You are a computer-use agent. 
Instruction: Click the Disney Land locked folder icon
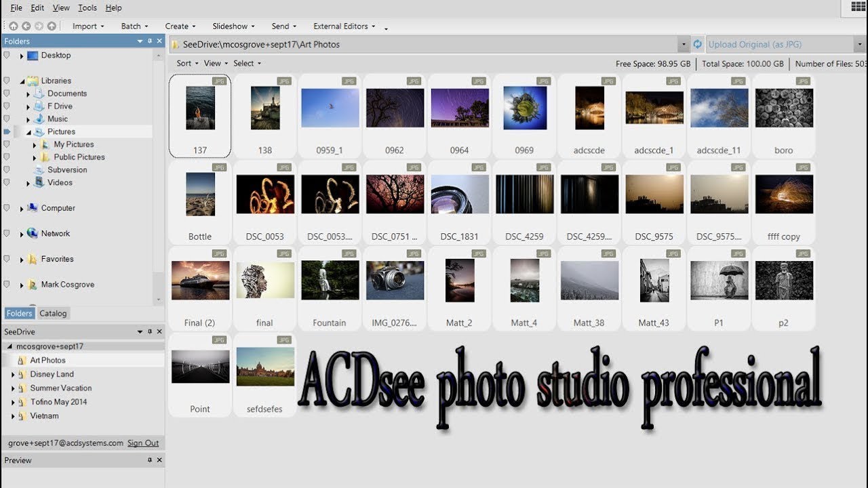click(22, 374)
